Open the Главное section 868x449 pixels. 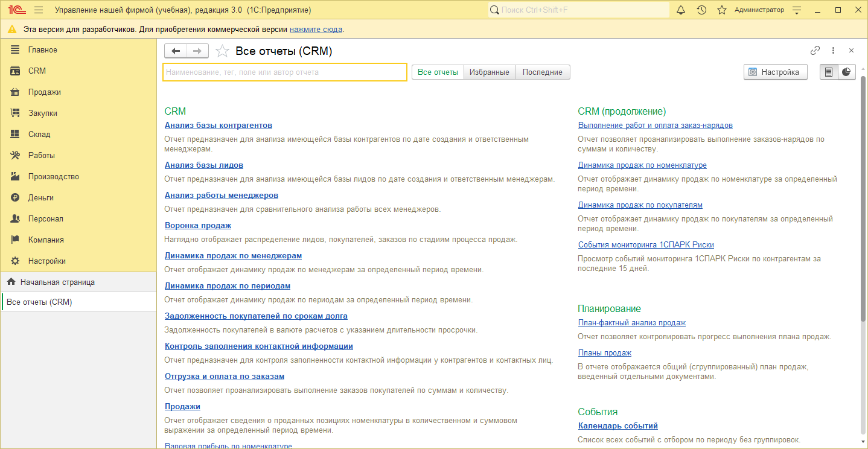78,49
